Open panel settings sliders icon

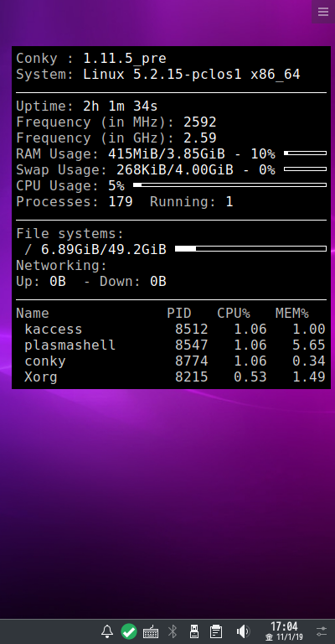coord(322,631)
